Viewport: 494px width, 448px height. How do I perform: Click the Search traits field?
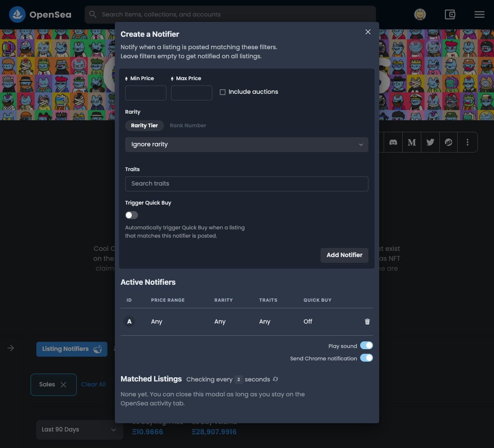coord(247,184)
